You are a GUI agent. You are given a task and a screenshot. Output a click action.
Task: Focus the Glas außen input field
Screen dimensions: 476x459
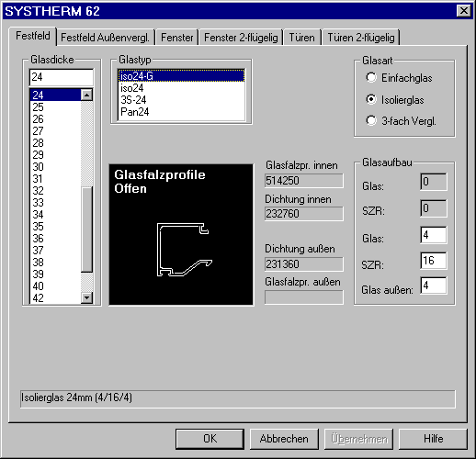click(433, 285)
